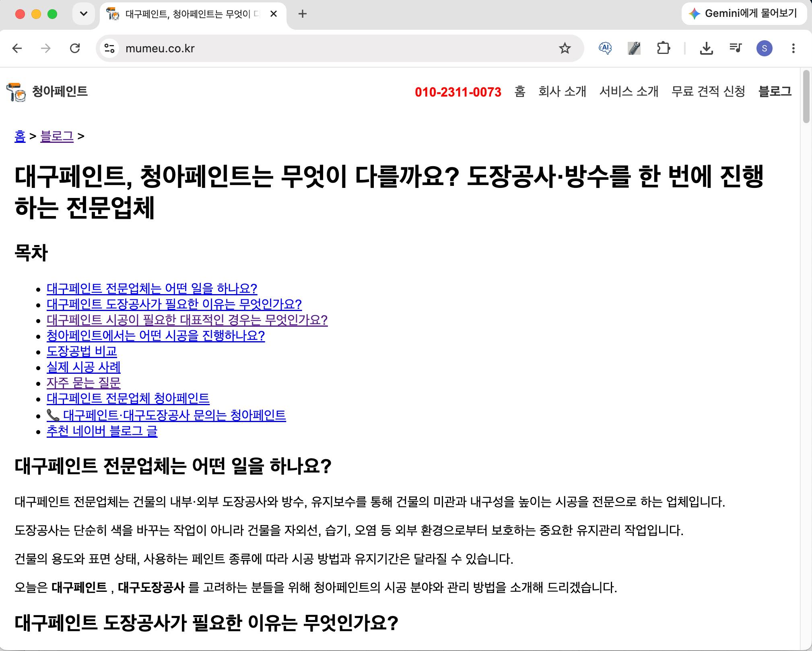Select the 대구페인트 browser tab
Viewport: 812px width, 651px height.
point(193,14)
